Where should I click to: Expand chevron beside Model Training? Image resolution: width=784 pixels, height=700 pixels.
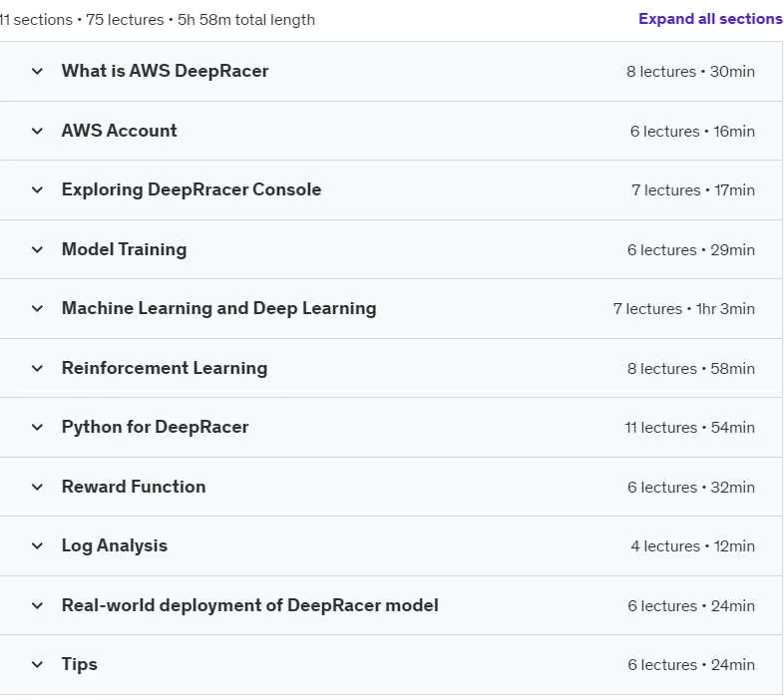click(37, 249)
